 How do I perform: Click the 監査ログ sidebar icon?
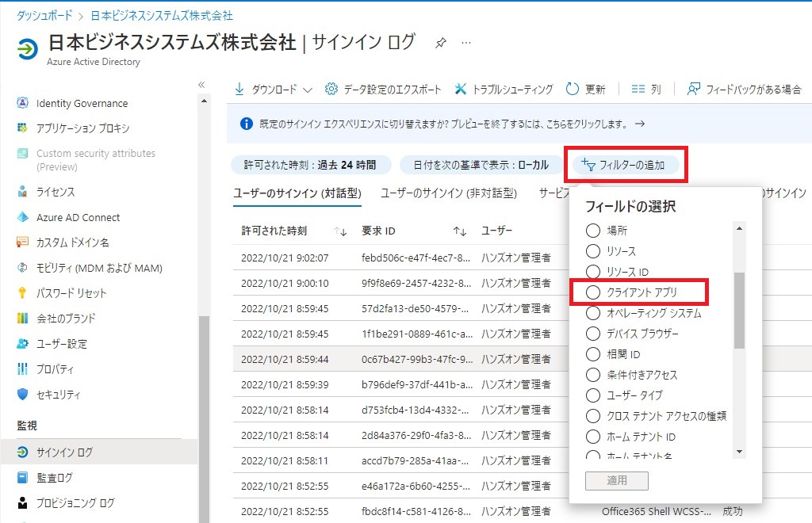(22, 478)
